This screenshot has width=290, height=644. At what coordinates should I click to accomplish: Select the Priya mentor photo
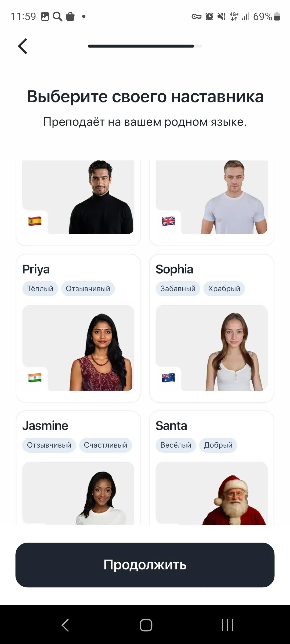[78, 348]
